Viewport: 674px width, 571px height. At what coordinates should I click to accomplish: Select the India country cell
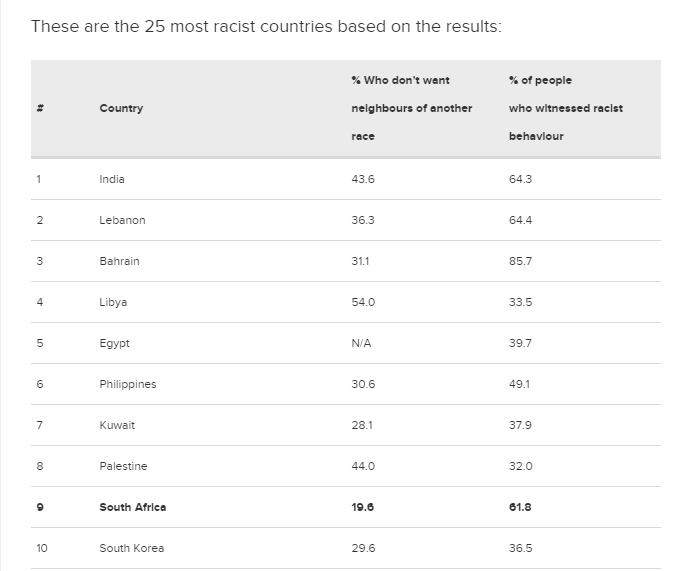click(x=112, y=179)
